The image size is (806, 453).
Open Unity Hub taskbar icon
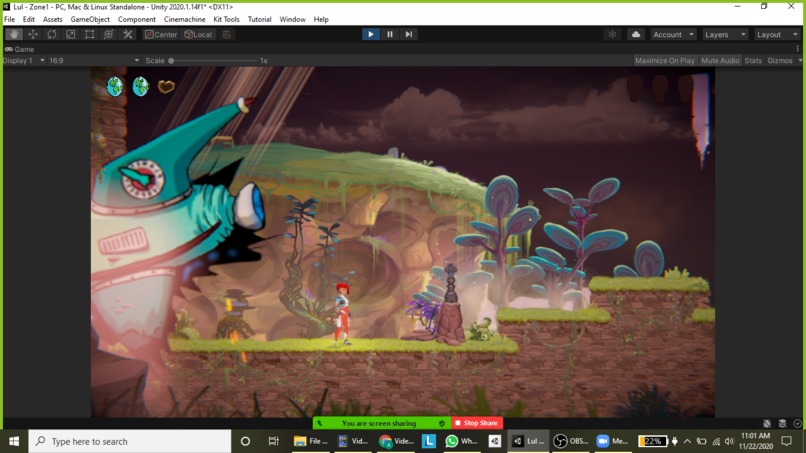(494, 441)
